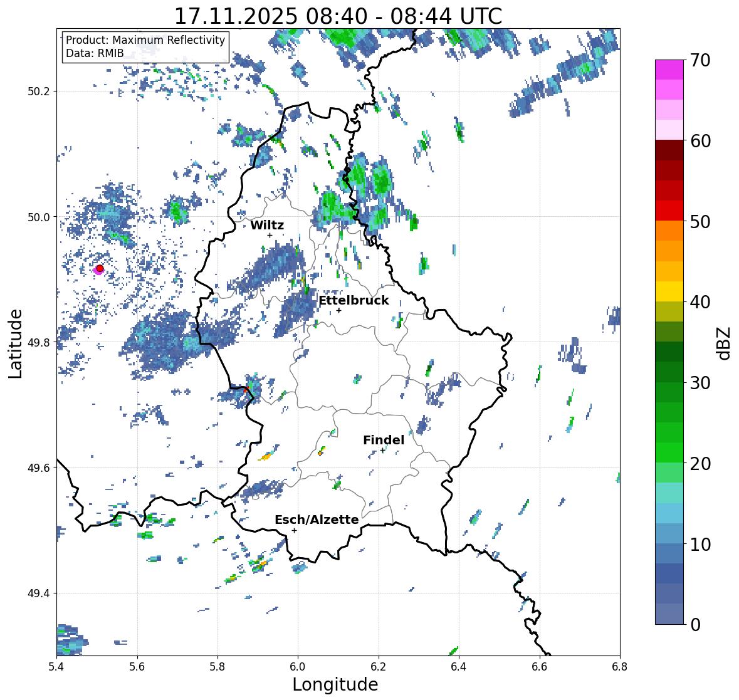Select the Ettelbruck station label
Screen dimensions: 739x700
coord(354,301)
